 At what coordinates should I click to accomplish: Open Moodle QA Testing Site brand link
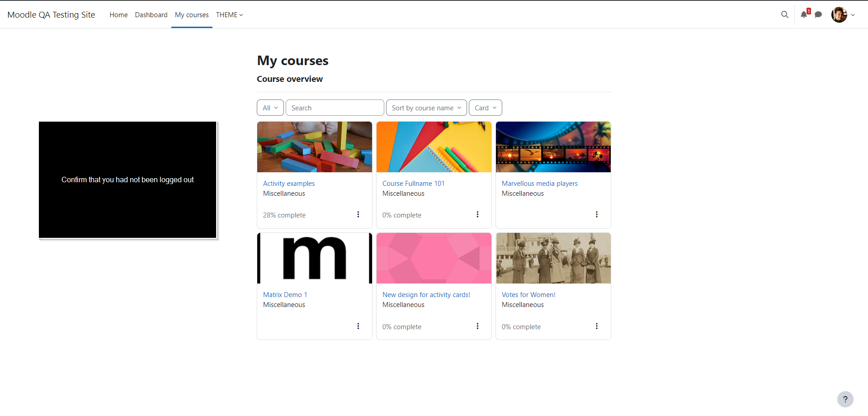pos(51,14)
